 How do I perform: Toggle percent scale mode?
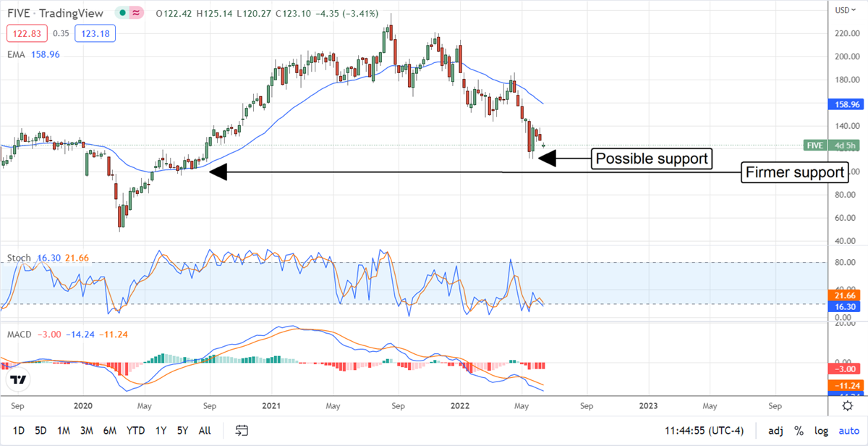click(799, 431)
